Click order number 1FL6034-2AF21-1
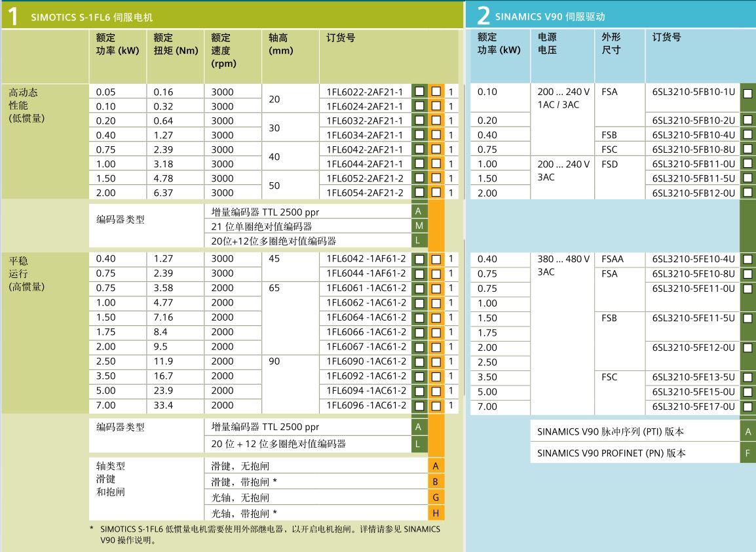The width and height of the screenshot is (756, 552). pos(364,135)
